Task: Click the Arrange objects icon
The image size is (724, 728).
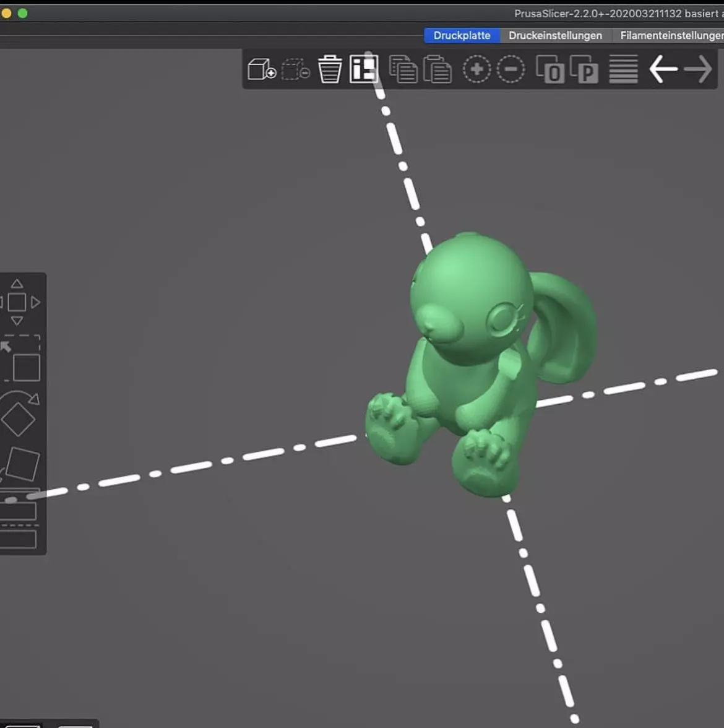Action: [x=364, y=69]
